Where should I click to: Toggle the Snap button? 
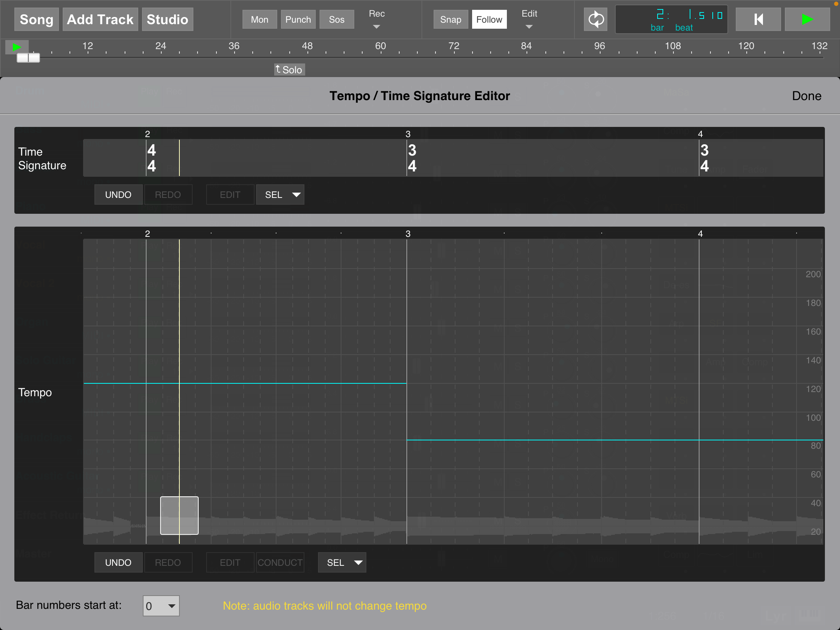coord(451,19)
